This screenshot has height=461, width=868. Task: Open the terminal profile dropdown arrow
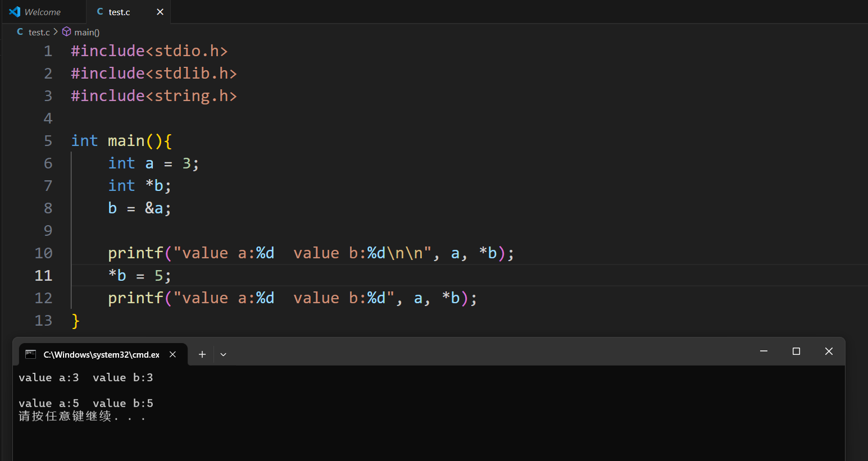click(223, 354)
